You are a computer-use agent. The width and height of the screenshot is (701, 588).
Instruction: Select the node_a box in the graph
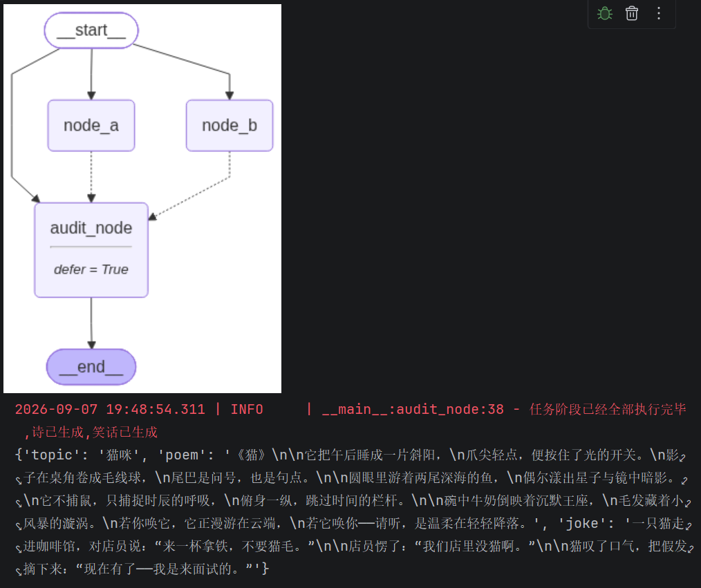91,126
